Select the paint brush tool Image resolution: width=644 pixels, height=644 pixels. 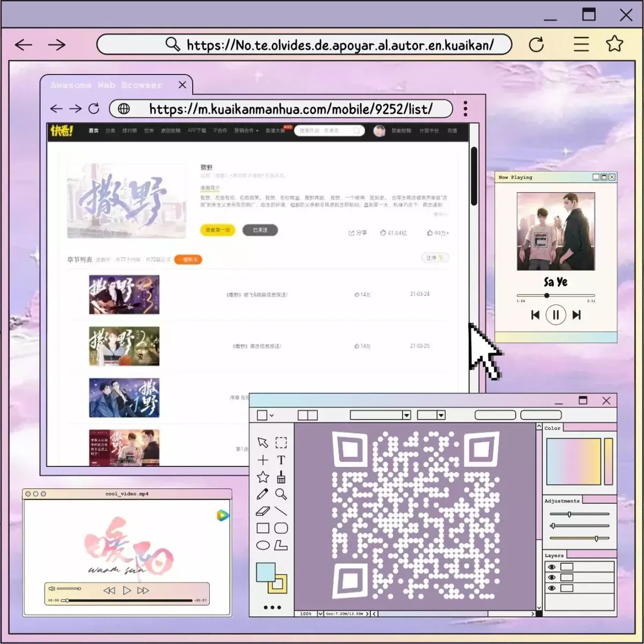[x=281, y=477]
